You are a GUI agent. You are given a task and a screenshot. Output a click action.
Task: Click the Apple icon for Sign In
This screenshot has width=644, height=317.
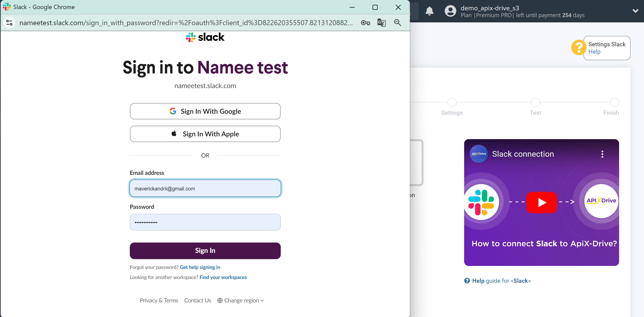tap(174, 134)
